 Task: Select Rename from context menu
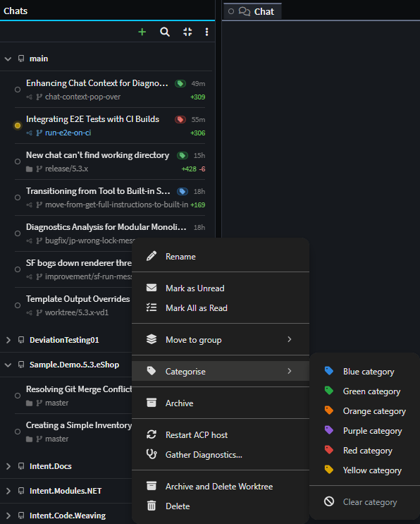(x=221, y=256)
